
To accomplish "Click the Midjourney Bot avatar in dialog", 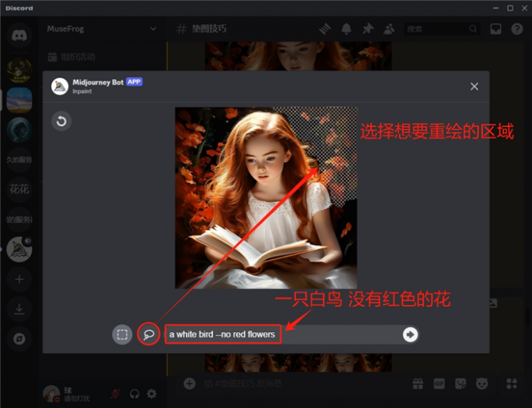I will [59, 86].
